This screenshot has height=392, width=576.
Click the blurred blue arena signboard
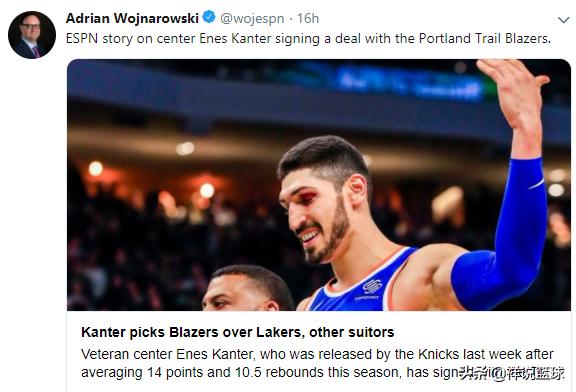(410, 84)
